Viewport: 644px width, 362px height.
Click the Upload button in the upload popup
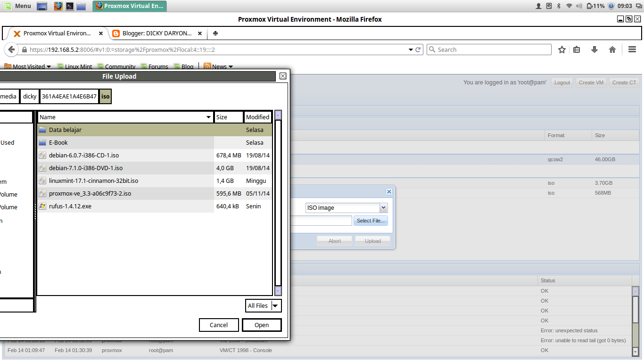tap(373, 241)
